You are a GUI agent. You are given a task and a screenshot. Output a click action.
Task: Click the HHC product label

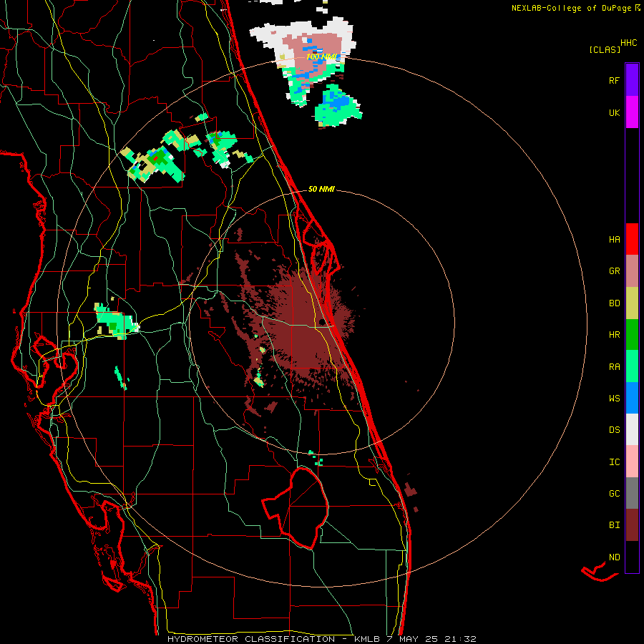[628, 43]
